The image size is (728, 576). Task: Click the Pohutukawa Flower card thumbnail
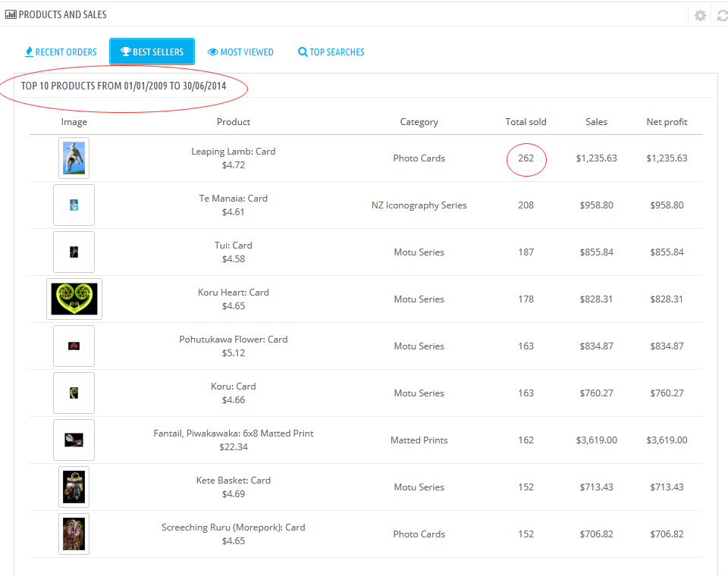click(74, 346)
